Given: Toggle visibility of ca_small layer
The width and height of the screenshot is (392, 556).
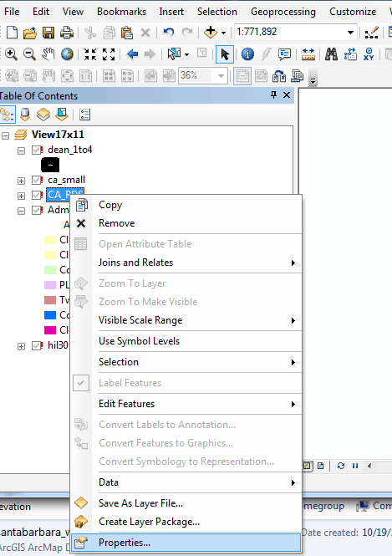Looking at the screenshot, I should [x=37, y=180].
